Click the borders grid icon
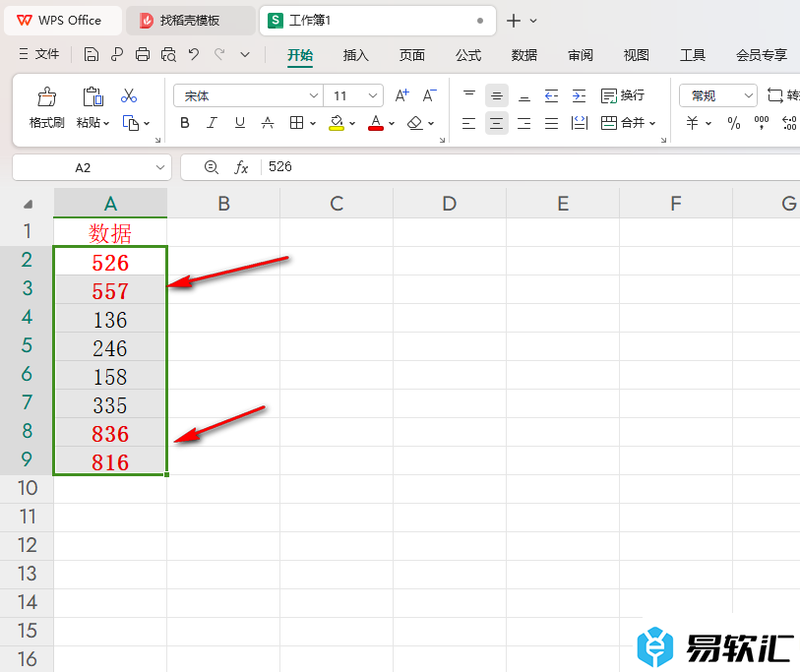Image resolution: width=800 pixels, height=672 pixels. [x=296, y=123]
